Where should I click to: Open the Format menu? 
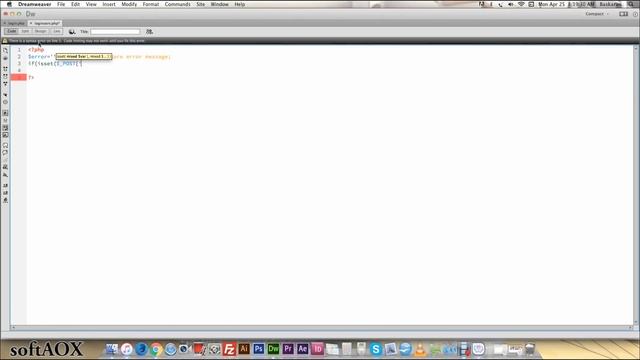pos(151,4)
